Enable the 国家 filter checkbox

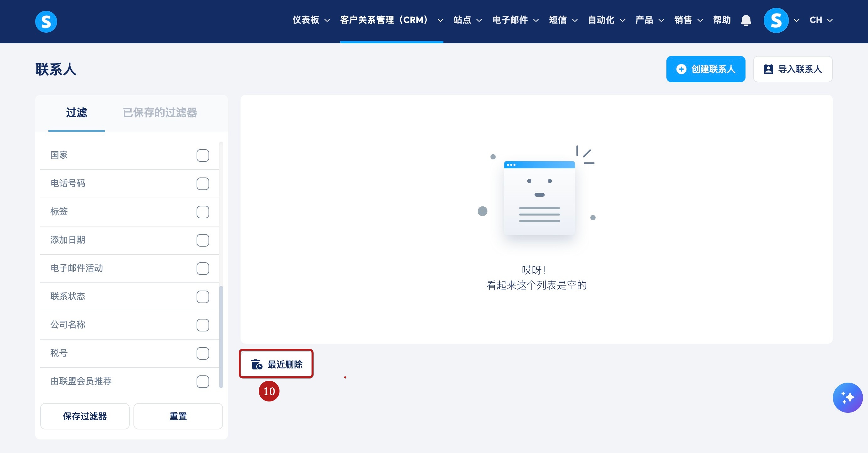click(203, 156)
